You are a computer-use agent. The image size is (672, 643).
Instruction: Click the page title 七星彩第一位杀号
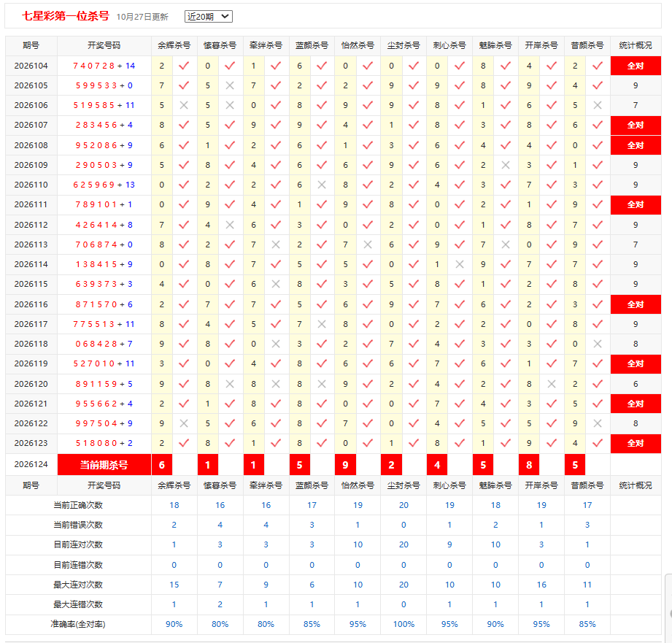coord(66,16)
